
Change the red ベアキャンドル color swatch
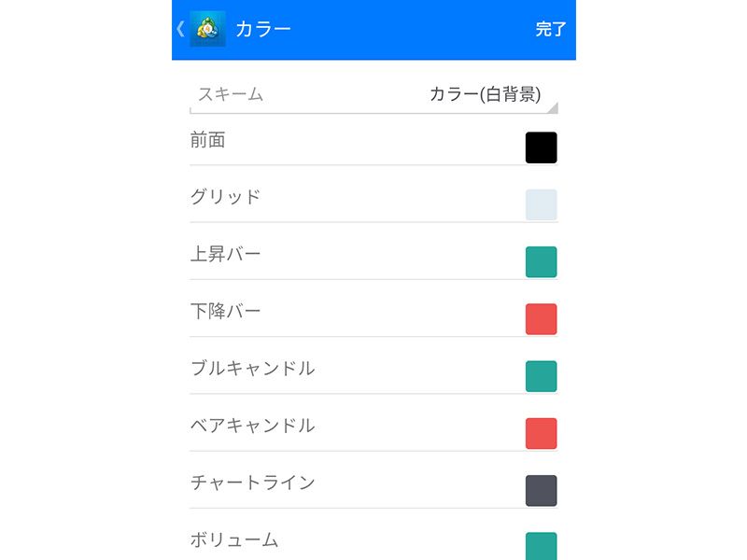point(541,433)
